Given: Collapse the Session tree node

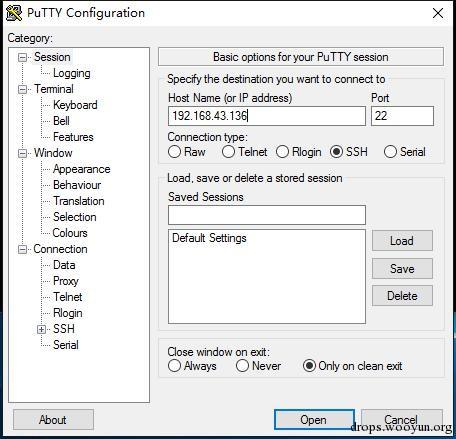Looking at the screenshot, I should point(22,57).
